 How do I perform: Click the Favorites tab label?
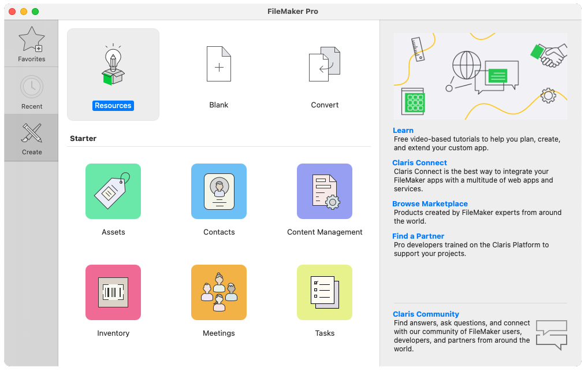32,59
